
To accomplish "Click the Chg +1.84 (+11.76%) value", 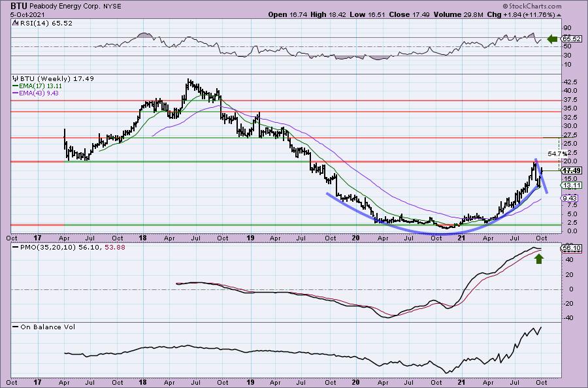I will [x=521, y=14].
